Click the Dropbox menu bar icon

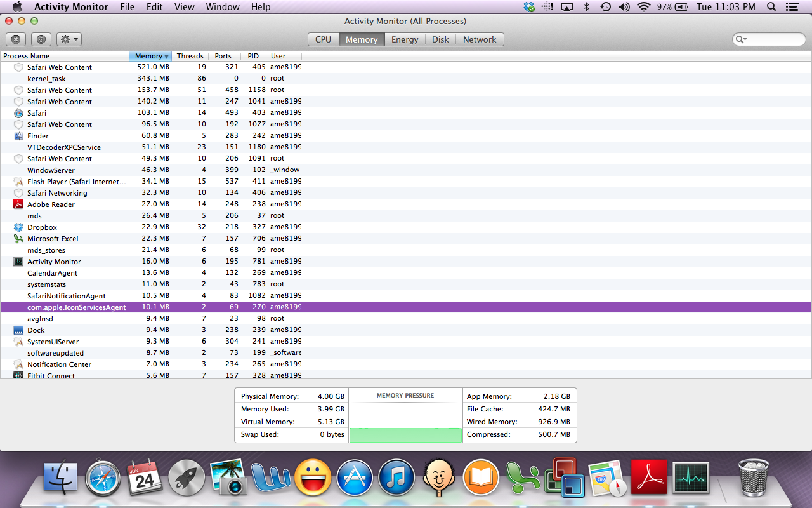[529, 7]
